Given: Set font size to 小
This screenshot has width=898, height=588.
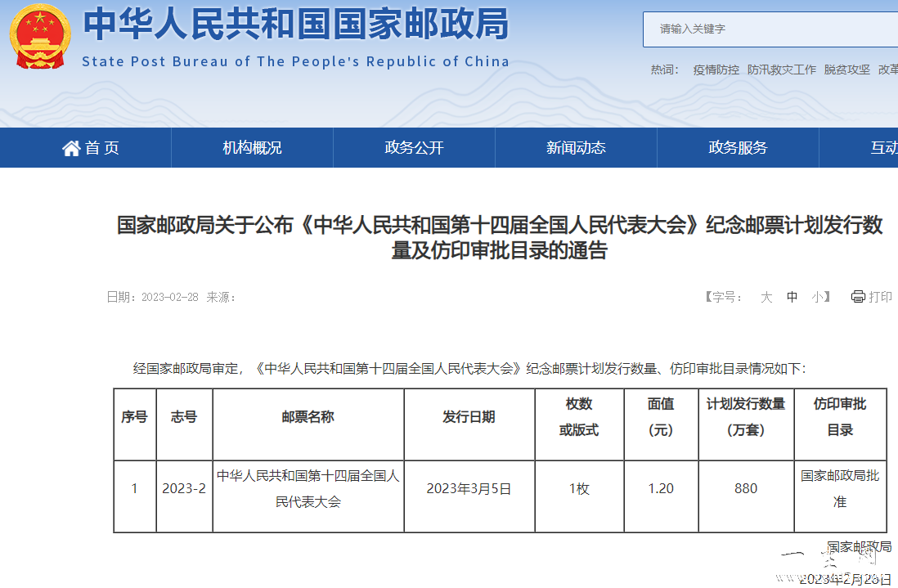Looking at the screenshot, I should click(x=817, y=297).
